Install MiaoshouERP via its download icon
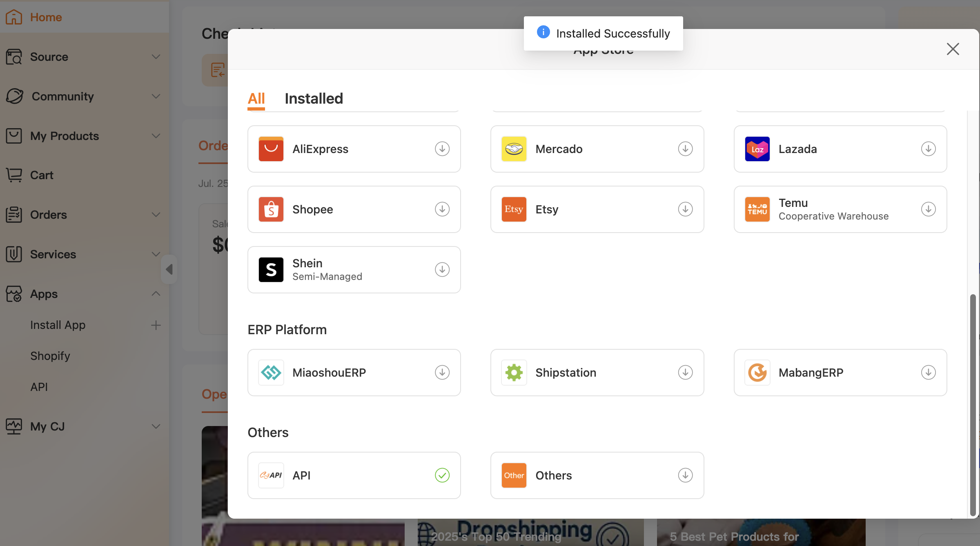 pyautogui.click(x=442, y=373)
